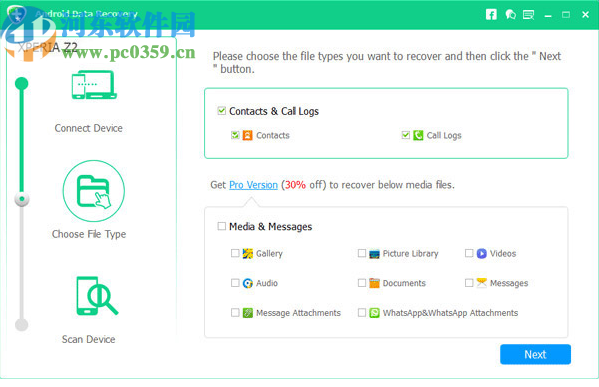Click the Picture Library label
599x387 pixels.
coord(411,254)
